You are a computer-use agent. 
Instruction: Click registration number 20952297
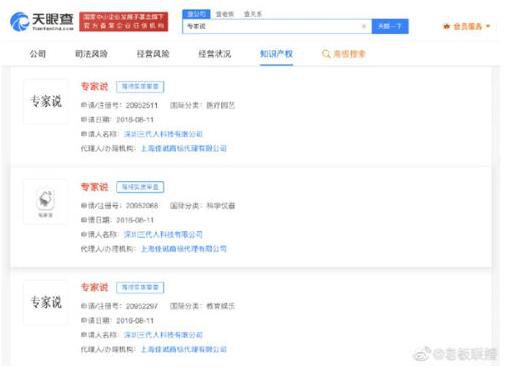tap(142, 306)
